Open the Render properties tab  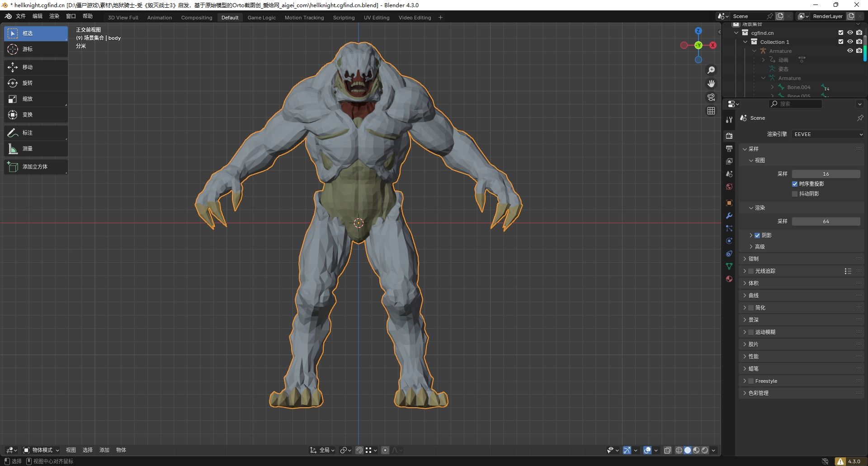tap(729, 136)
